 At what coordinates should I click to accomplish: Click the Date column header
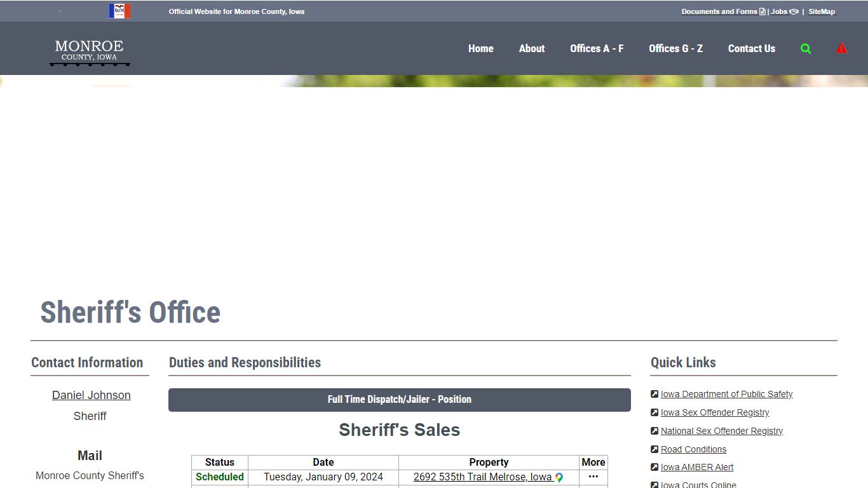coord(323,463)
